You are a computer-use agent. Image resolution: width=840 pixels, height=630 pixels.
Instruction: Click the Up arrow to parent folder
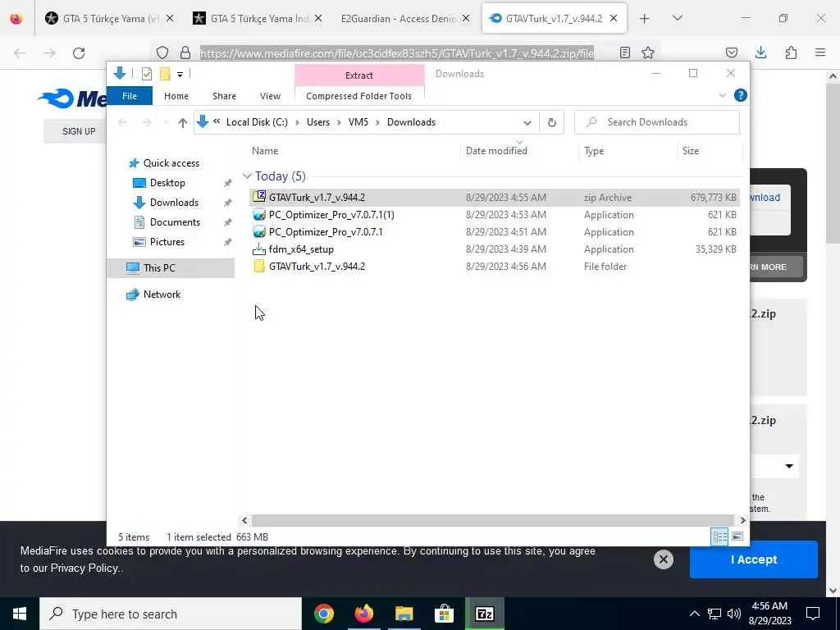pyautogui.click(x=183, y=123)
